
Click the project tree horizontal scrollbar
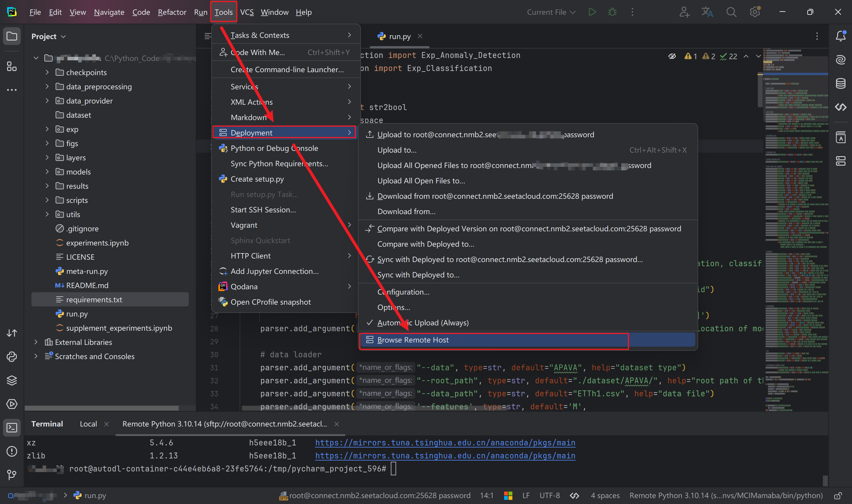pos(102,408)
